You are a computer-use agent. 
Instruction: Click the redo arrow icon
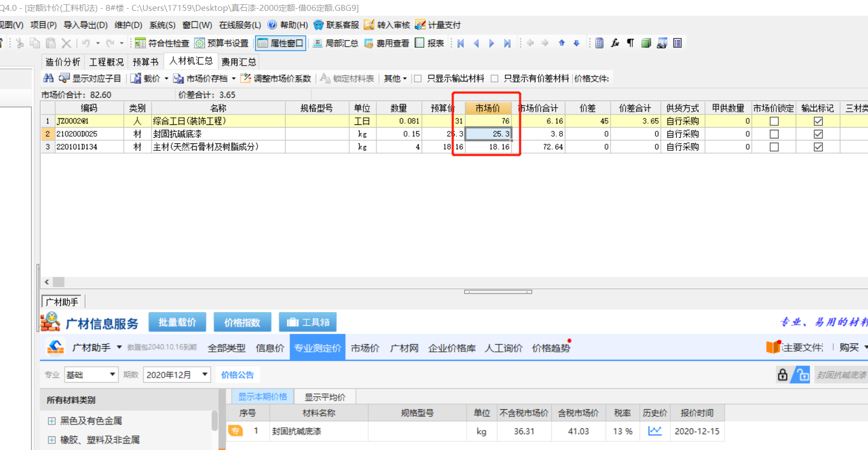click(110, 43)
